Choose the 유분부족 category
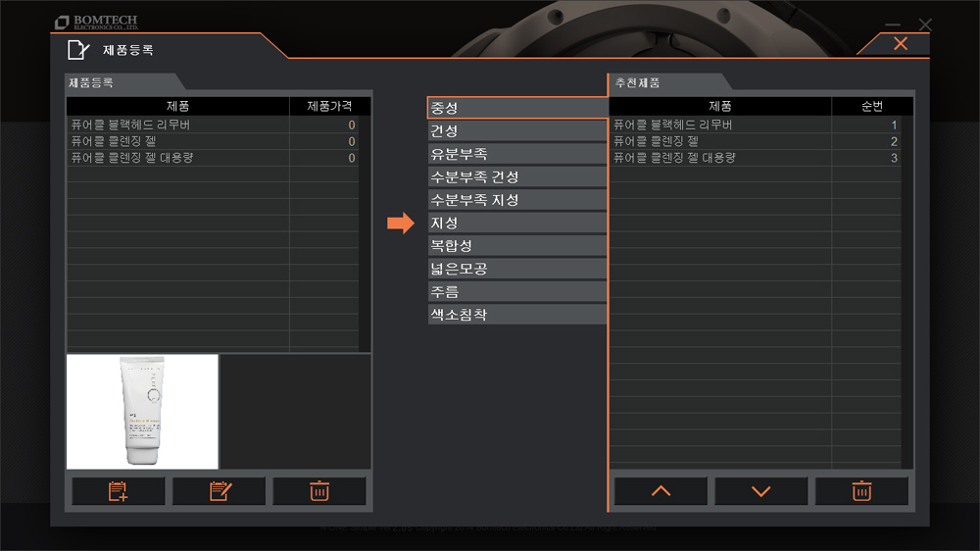 click(517, 154)
